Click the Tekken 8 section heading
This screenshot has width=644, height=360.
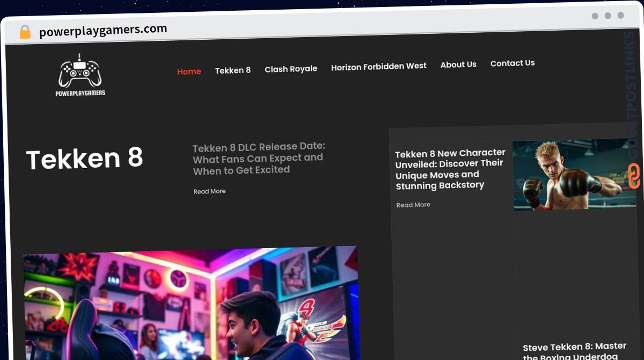pyautogui.click(x=85, y=159)
